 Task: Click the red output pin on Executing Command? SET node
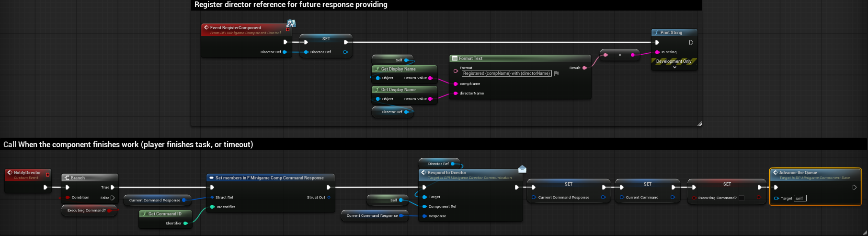point(759,198)
